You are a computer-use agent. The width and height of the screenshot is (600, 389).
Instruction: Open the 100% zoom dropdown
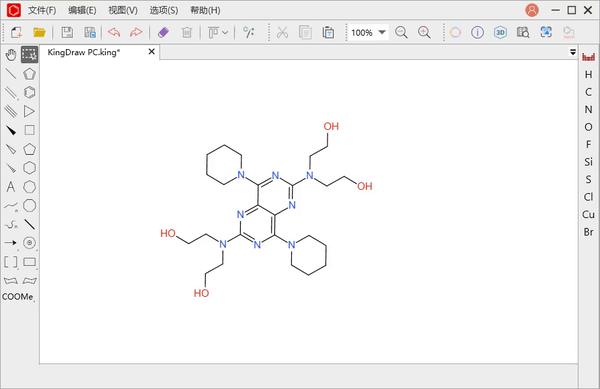(x=382, y=33)
